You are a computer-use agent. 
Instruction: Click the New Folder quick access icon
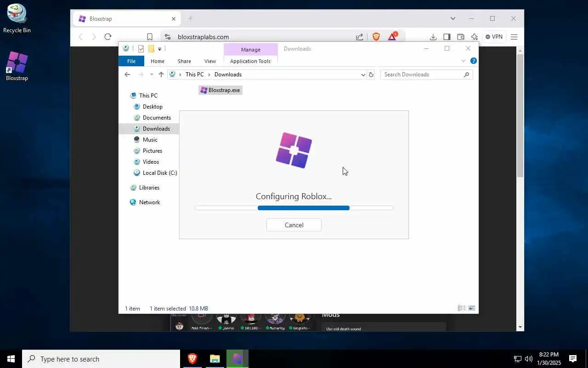coord(151,49)
